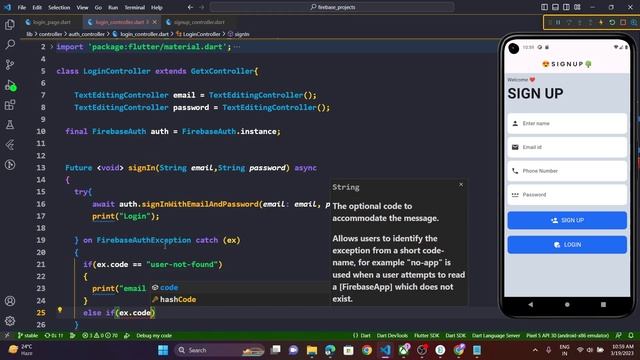
Task: Switch to login_page.dart tab
Action: 48,22
